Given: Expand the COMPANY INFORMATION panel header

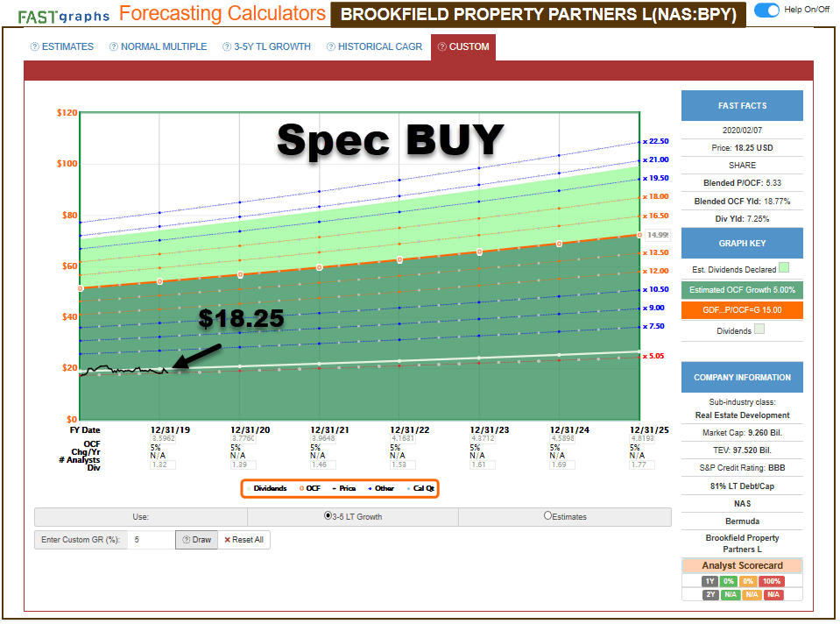Looking at the screenshot, I should (x=741, y=377).
